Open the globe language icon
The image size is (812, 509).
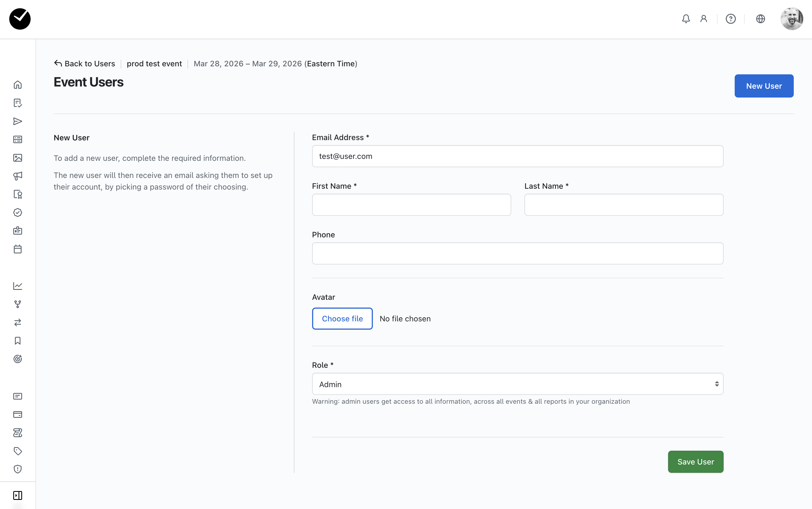point(760,19)
